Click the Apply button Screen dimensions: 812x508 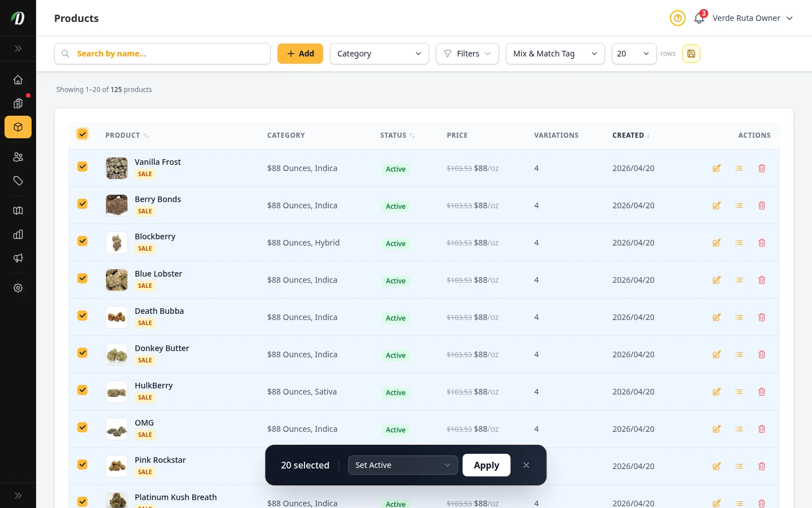[x=486, y=465]
